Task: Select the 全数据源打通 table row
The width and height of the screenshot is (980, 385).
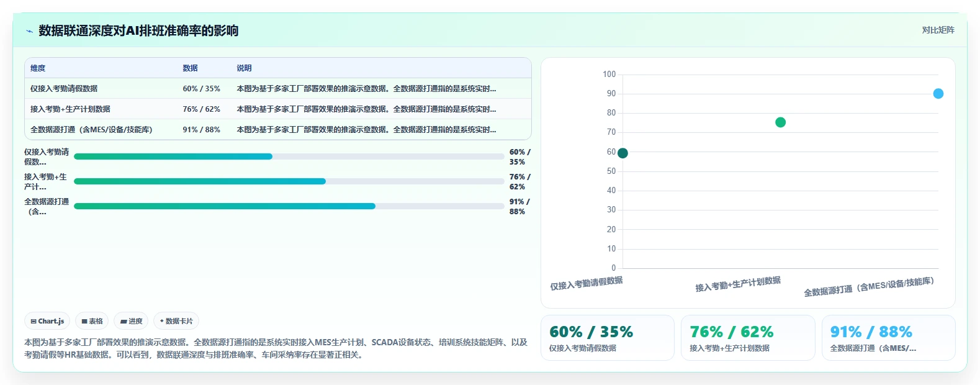Action: [x=278, y=129]
